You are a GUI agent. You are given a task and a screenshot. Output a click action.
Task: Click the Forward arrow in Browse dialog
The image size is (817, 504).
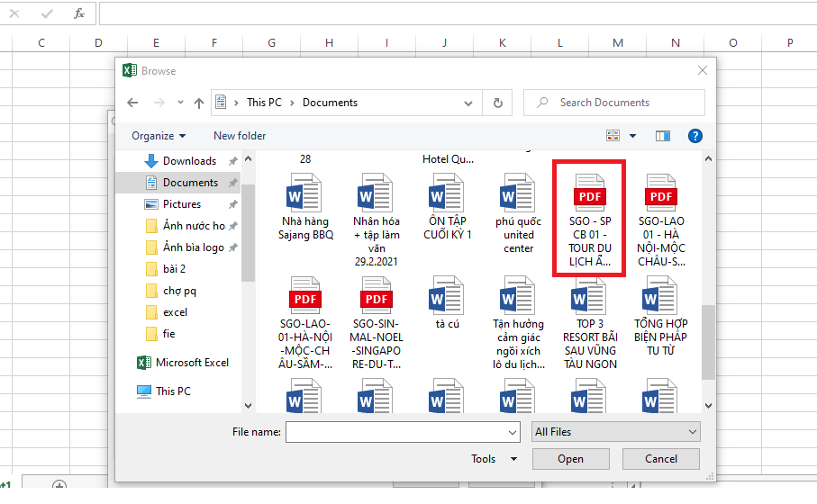pyautogui.click(x=159, y=103)
